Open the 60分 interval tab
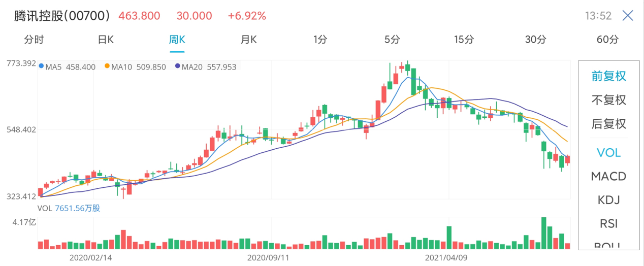 point(608,40)
